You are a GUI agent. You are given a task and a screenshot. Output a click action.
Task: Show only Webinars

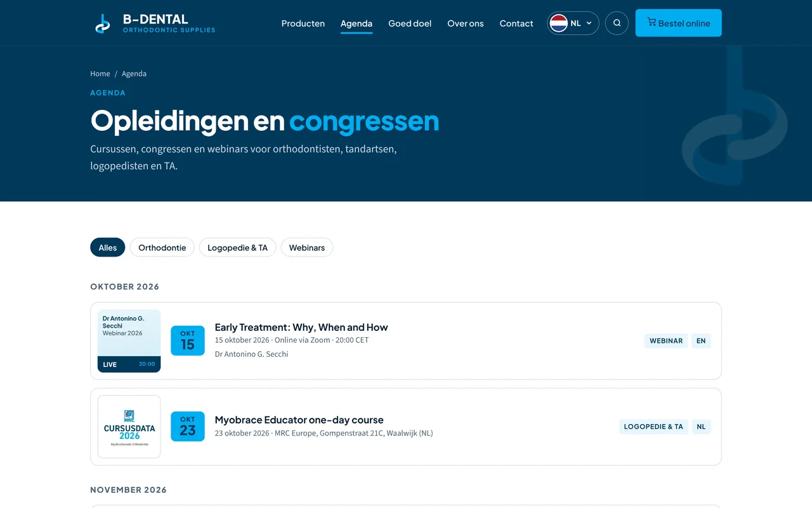pyautogui.click(x=307, y=248)
